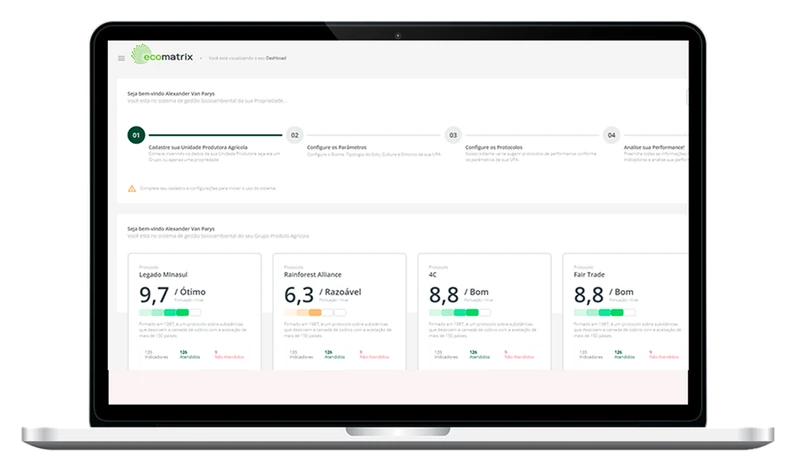The height and width of the screenshot is (470, 800).
Task: Click Fair Trade green score bar
Action: [x=605, y=312]
